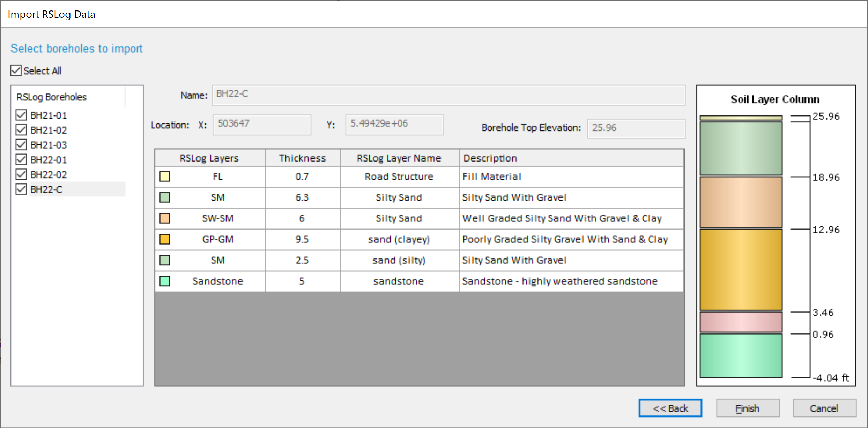868x428 pixels.
Task: Click the orange layer in soil column
Action: [x=741, y=270]
